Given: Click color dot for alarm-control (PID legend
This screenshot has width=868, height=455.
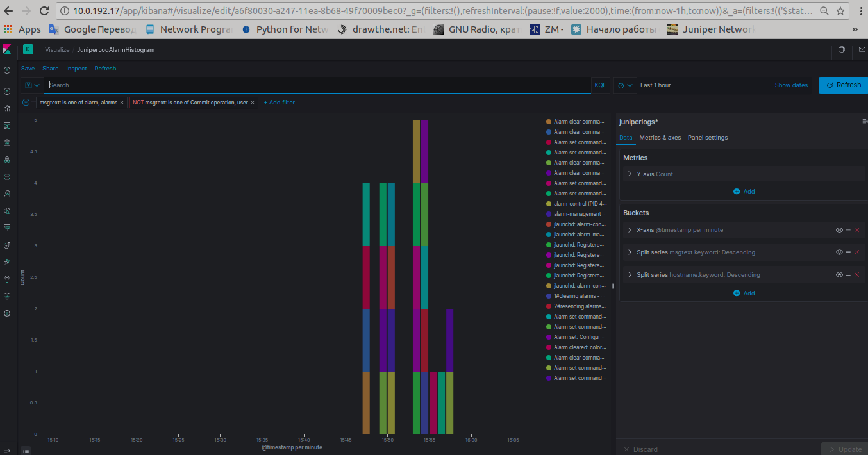Looking at the screenshot, I should point(549,204).
